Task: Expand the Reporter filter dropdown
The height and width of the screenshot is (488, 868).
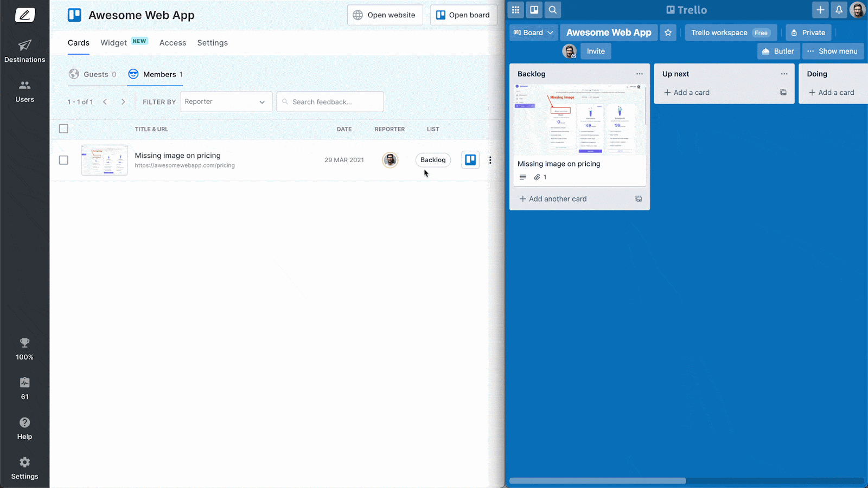Action: click(226, 102)
